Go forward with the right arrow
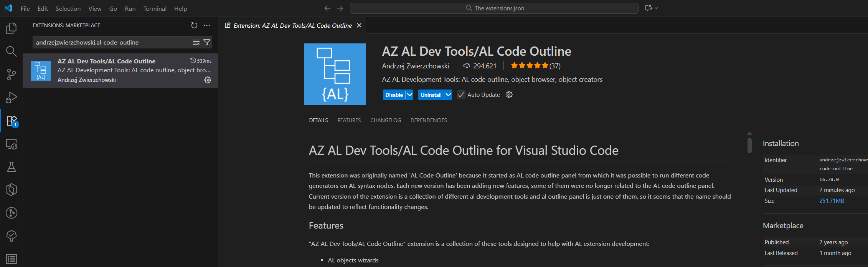Image resolution: width=868 pixels, height=267 pixels. tap(340, 8)
